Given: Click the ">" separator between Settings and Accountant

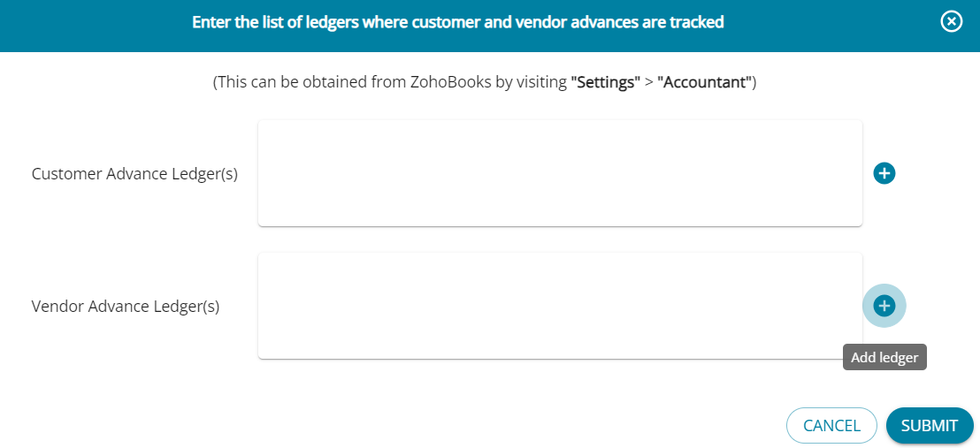Looking at the screenshot, I should [648, 83].
